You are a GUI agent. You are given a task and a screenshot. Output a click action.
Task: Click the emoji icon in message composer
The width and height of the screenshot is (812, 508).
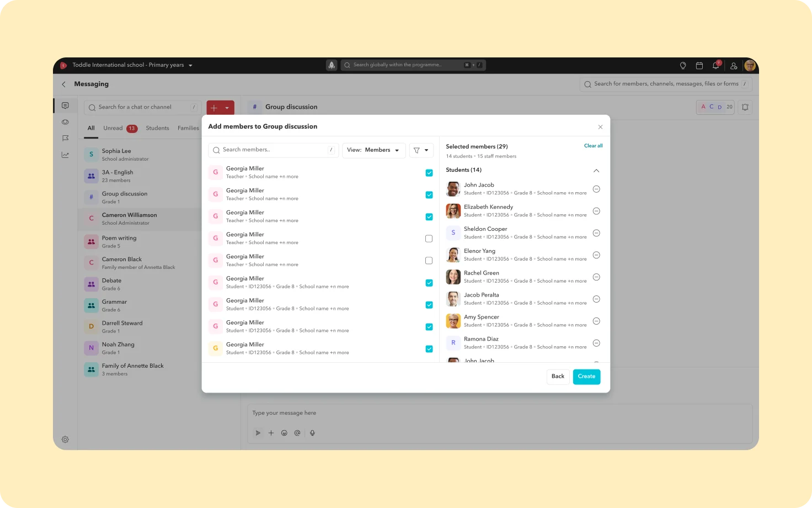pyautogui.click(x=284, y=433)
